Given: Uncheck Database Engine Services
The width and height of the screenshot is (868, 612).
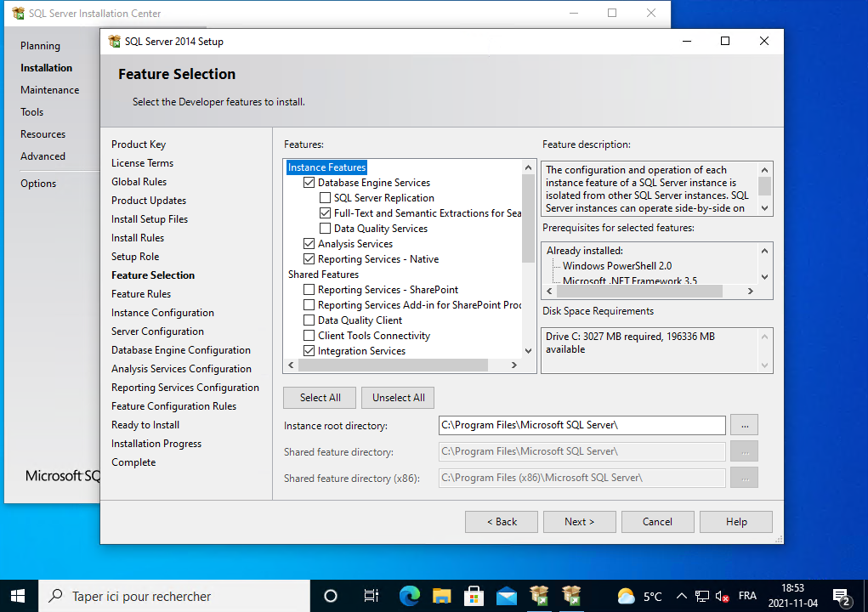Looking at the screenshot, I should click(x=309, y=183).
